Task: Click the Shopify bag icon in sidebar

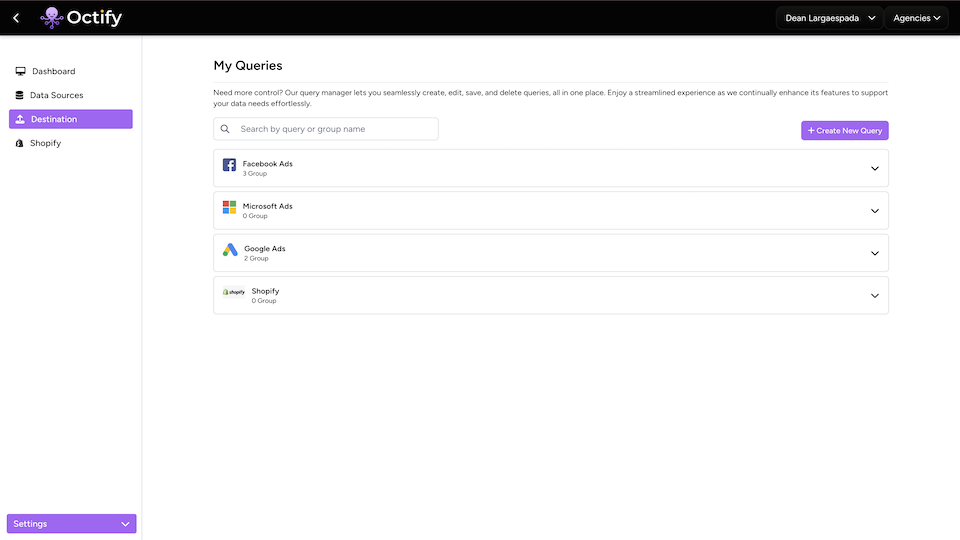Action: coord(19,143)
